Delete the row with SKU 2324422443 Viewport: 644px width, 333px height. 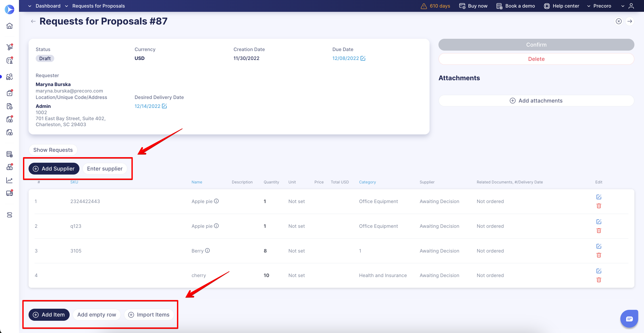598,206
